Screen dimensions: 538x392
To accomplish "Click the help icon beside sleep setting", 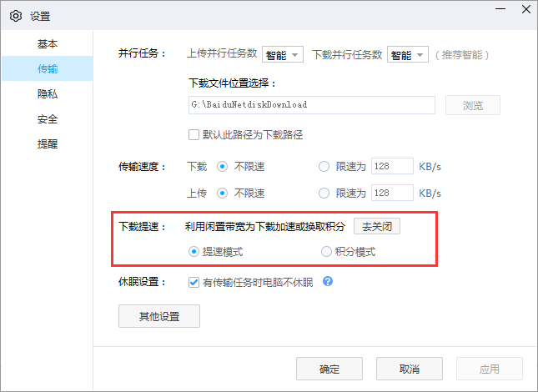I will [328, 282].
